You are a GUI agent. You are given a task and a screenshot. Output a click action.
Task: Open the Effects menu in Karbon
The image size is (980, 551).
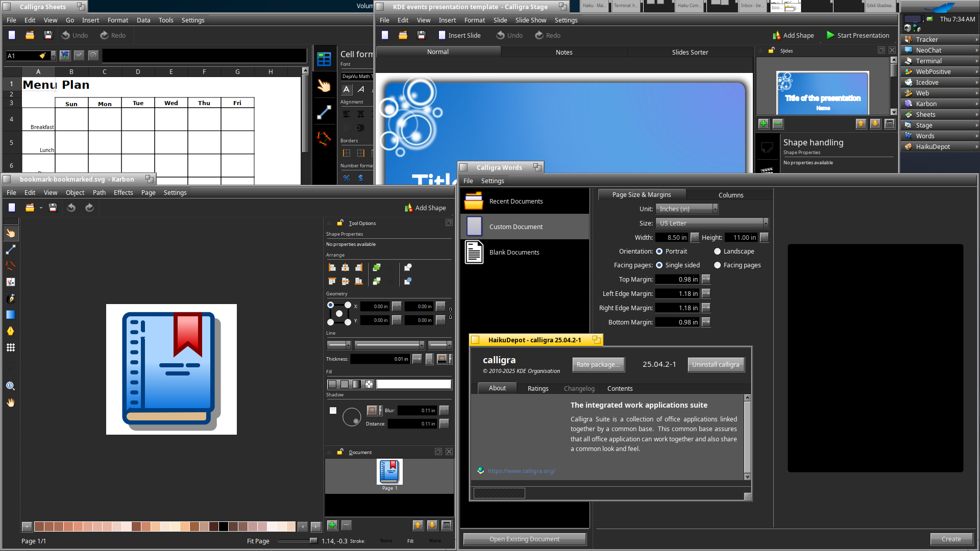click(123, 193)
